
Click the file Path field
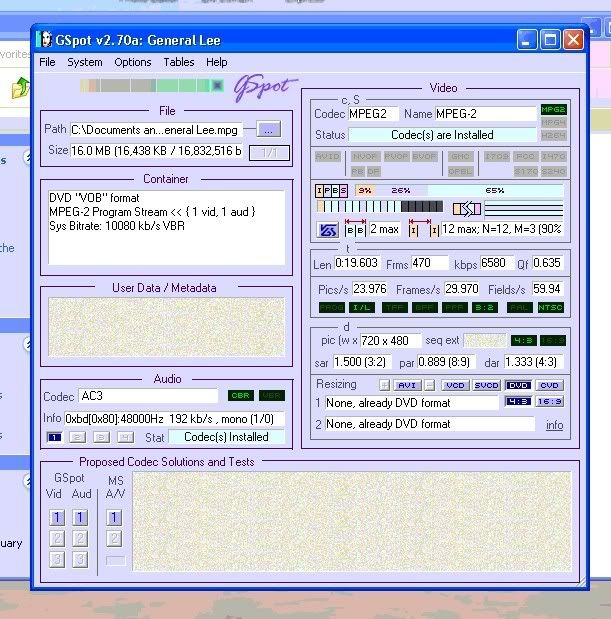click(156, 130)
